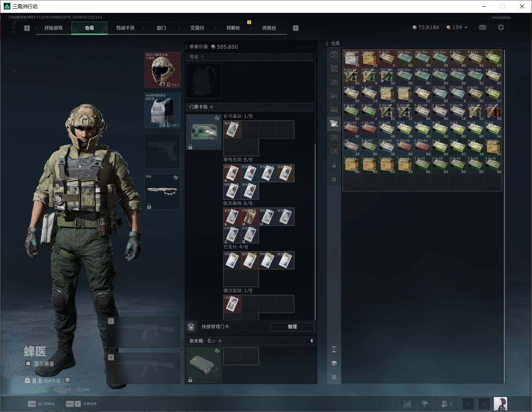Click the first plus squad slot near friends icon
The width and height of the screenshot is (532, 412).
(x=468, y=404)
